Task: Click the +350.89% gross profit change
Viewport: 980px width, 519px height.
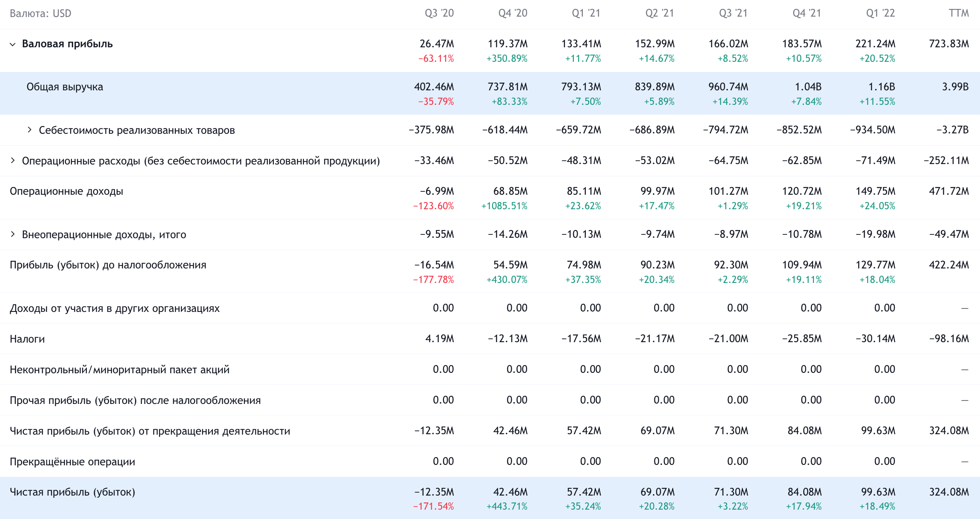Action: pyautogui.click(x=507, y=58)
